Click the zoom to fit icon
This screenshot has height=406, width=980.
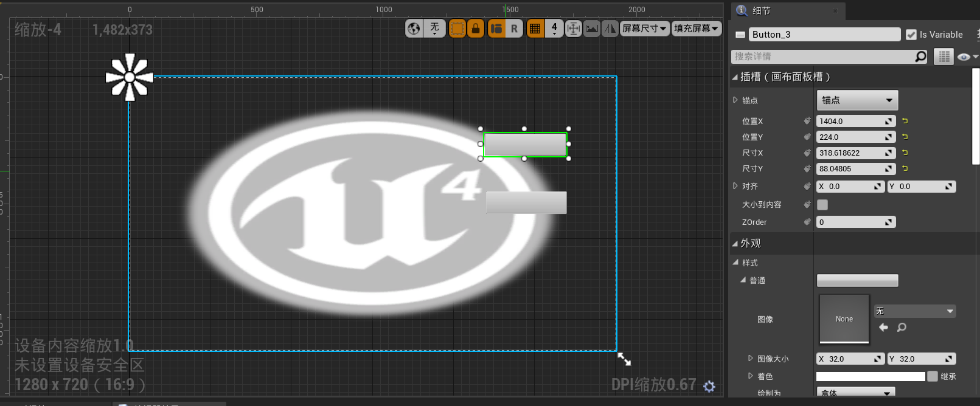[x=573, y=29]
